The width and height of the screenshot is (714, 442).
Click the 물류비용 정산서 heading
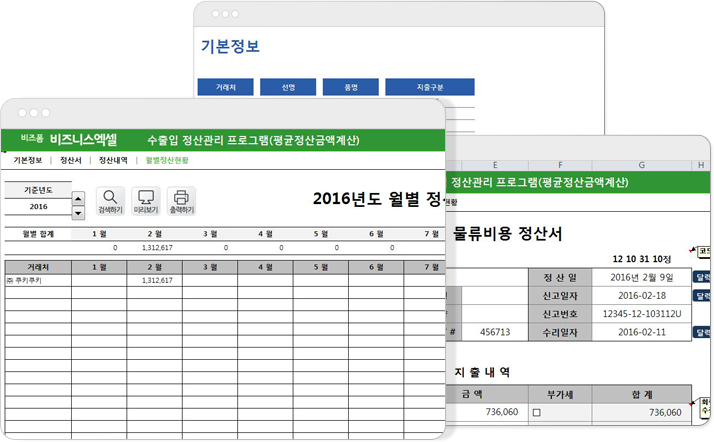[x=508, y=234]
